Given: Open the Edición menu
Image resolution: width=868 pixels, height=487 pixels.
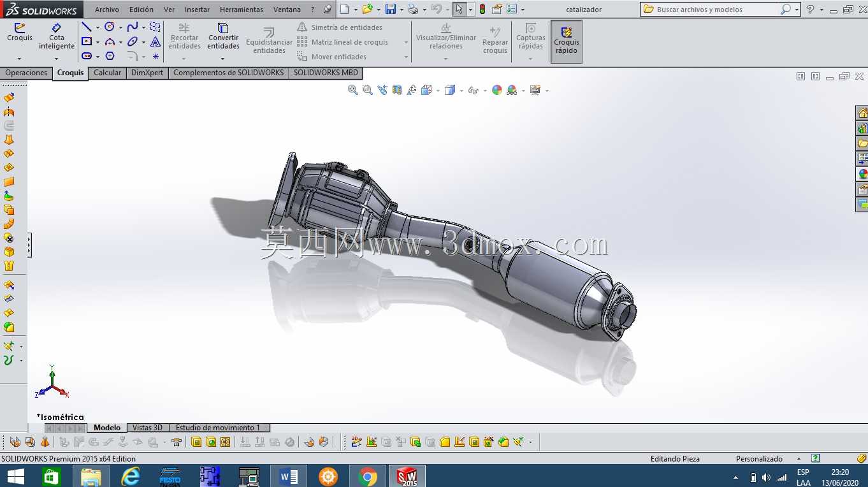Looking at the screenshot, I should click(141, 10).
